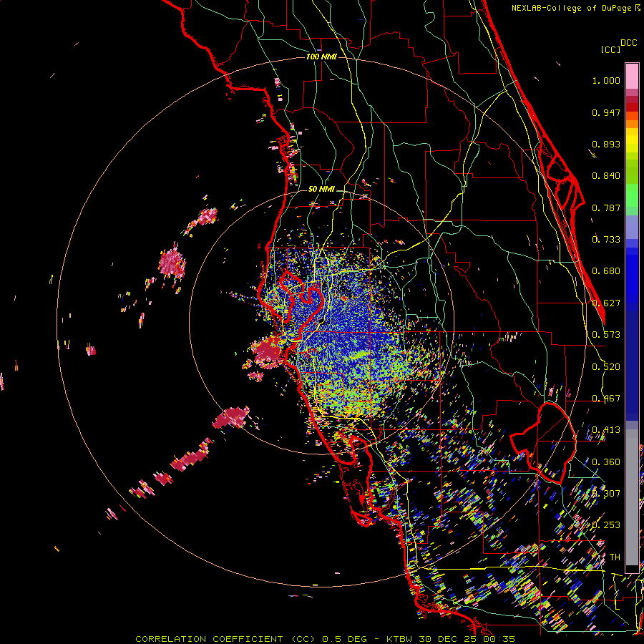Screen dimensions: 644x644
Task: Click the 0.5 DEG elevation text
Action: 343,639
